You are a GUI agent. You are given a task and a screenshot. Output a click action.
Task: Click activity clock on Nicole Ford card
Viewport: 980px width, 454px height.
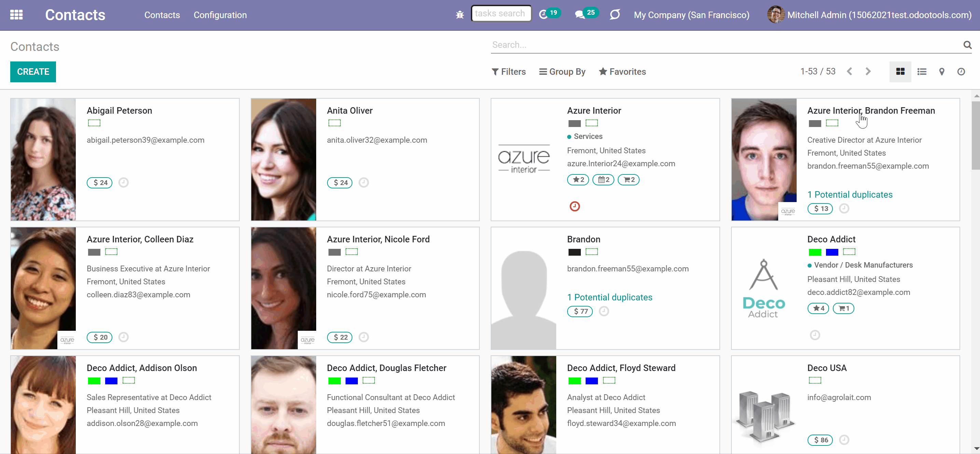point(364,337)
